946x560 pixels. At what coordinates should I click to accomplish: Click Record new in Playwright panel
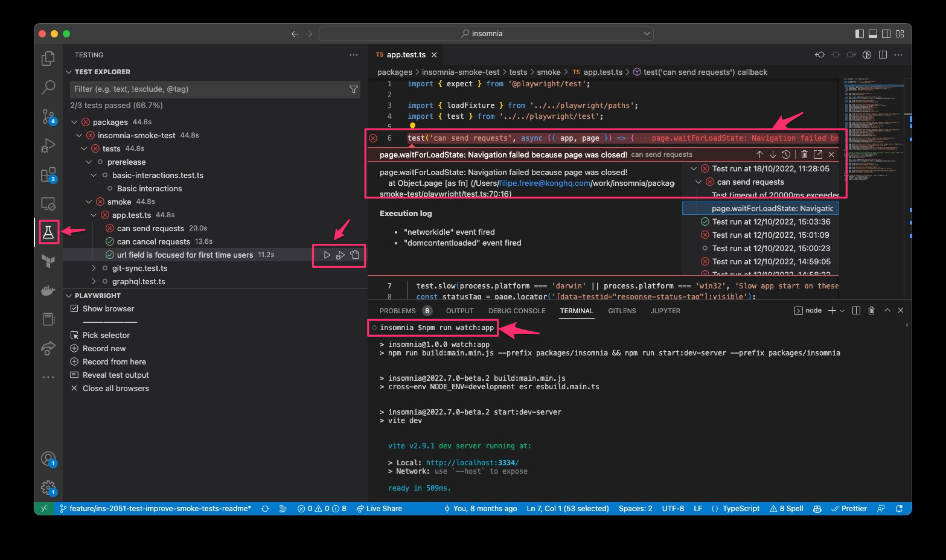[104, 348]
